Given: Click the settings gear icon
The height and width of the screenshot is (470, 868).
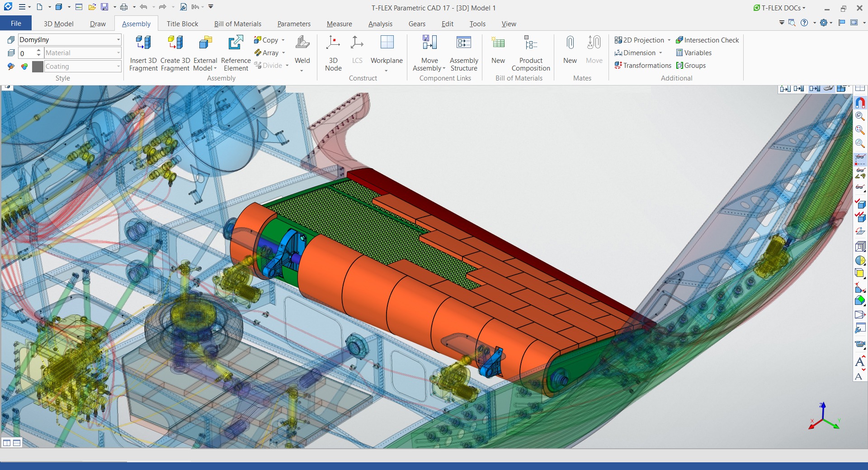Looking at the screenshot, I should click(824, 23).
